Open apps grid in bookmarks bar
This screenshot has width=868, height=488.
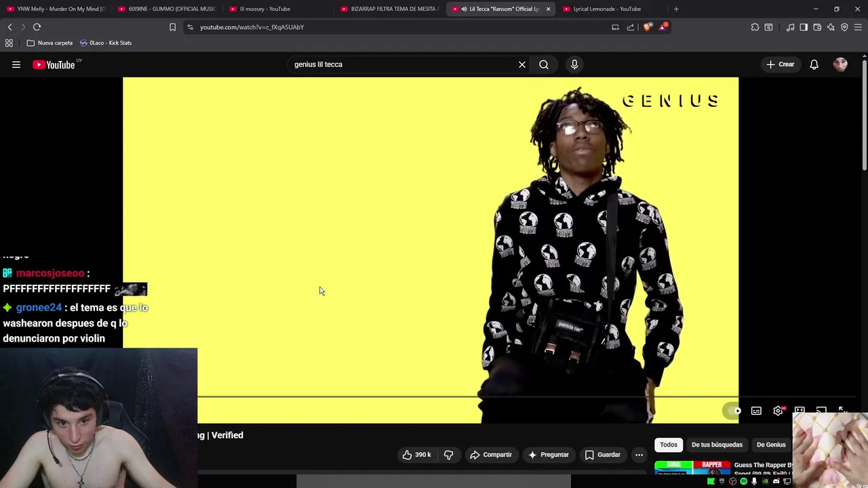(x=9, y=43)
